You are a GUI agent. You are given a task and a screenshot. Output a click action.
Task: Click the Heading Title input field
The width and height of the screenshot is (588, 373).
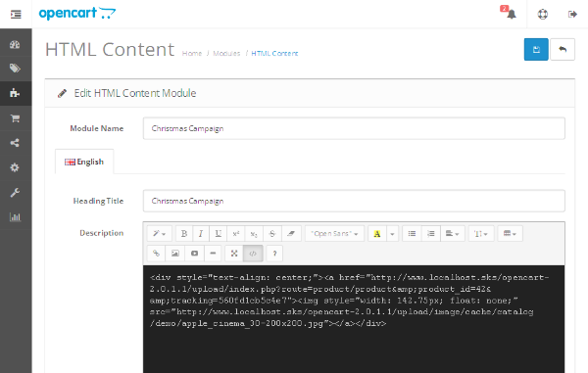[x=354, y=201]
